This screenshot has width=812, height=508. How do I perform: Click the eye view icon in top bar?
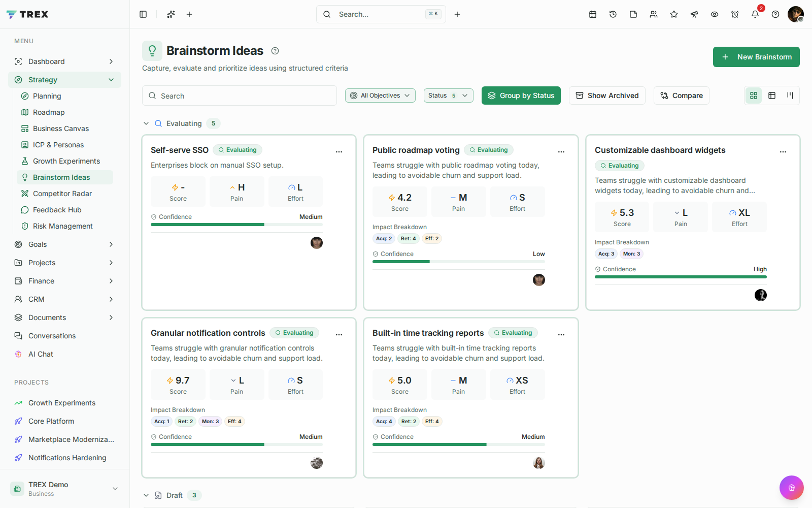[715, 14]
